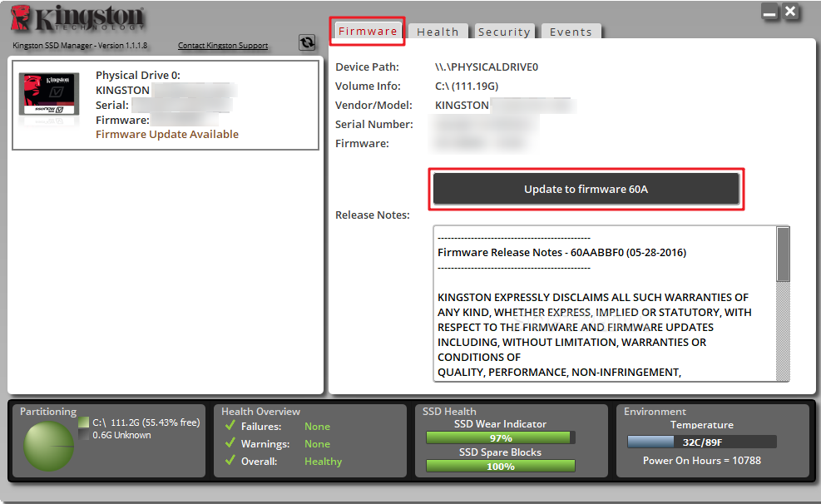
Task: Click Firmware Release Notes 60AABBF0 heading
Action: 561,252
